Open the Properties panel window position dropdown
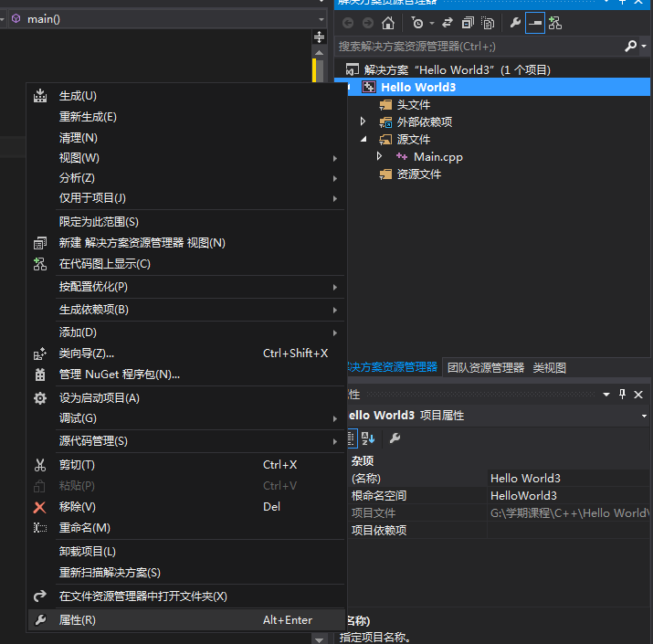Image resolution: width=653 pixels, height=644 pixels. pyautogui.click(x=606, y=395)
